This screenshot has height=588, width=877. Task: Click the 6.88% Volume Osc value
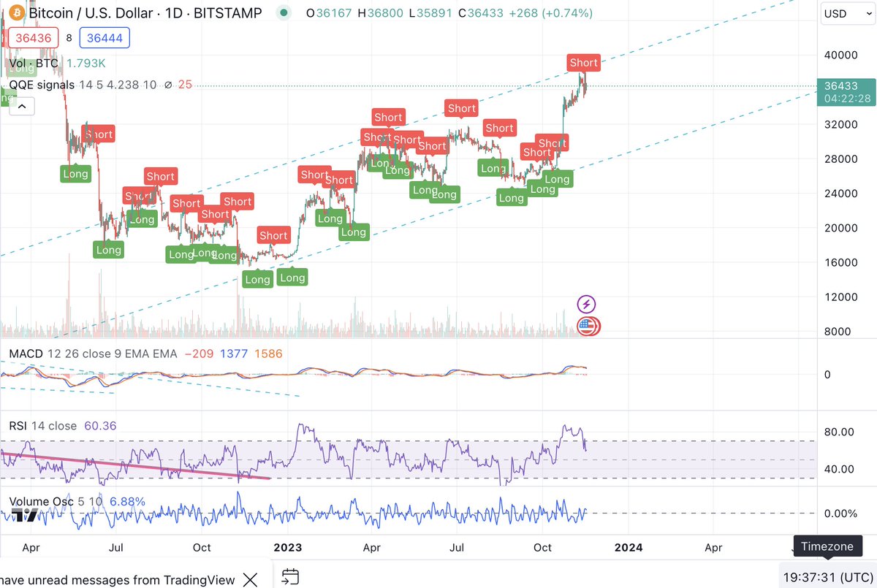click(x=127, y=502)
